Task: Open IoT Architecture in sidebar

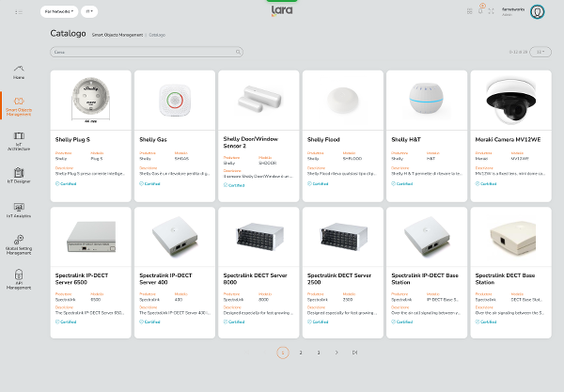Action: 19,141
